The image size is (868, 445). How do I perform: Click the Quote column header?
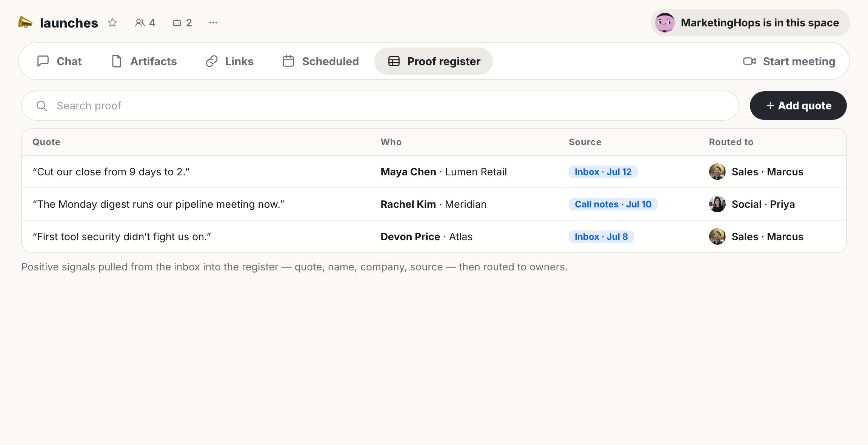click(46, 142)
